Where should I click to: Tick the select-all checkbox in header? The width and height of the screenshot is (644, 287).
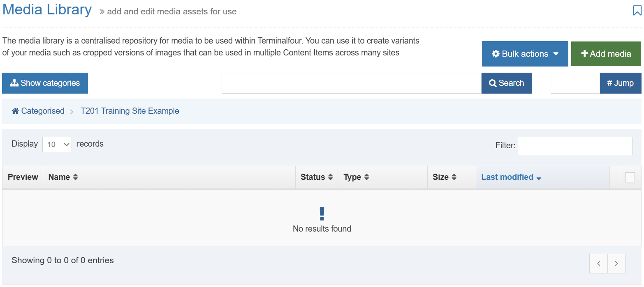pyautogui.click(x=630, y=177)
